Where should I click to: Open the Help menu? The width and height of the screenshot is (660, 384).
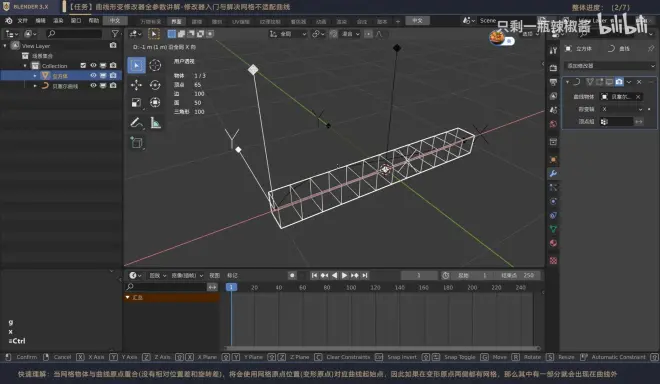click(x=93, y=21)
